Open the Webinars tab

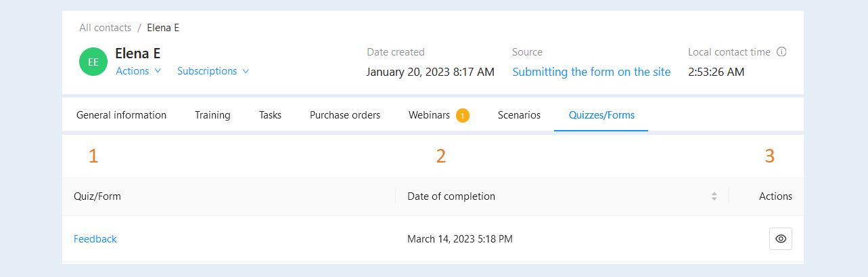tap(429, 115)
